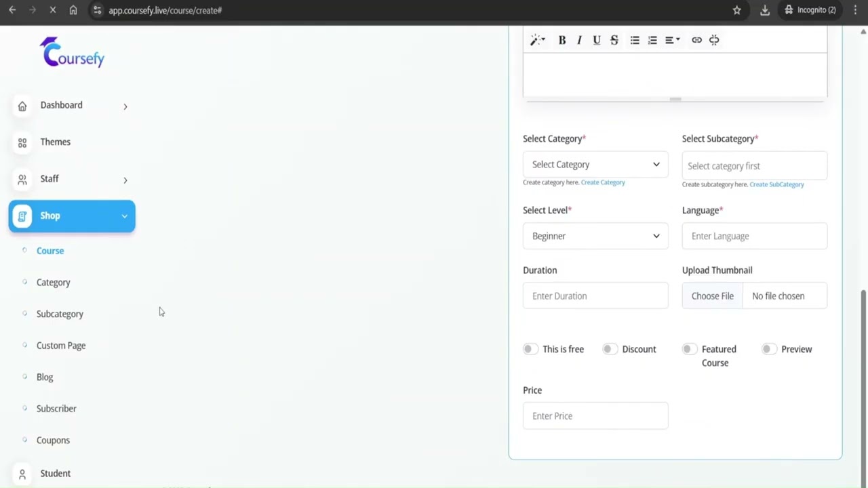Open Course under Shop
Screen dimensions: 868x488
[x=50, y=251]
